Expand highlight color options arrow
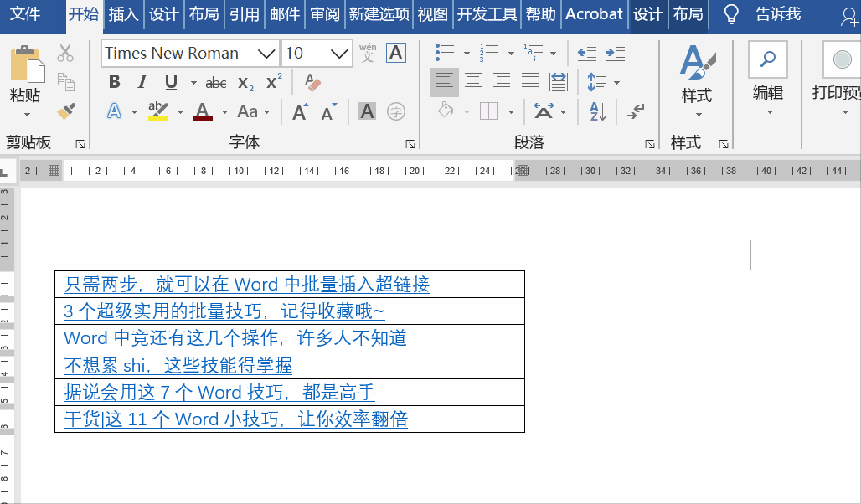 pyautogui.click(x=179, y=112)
